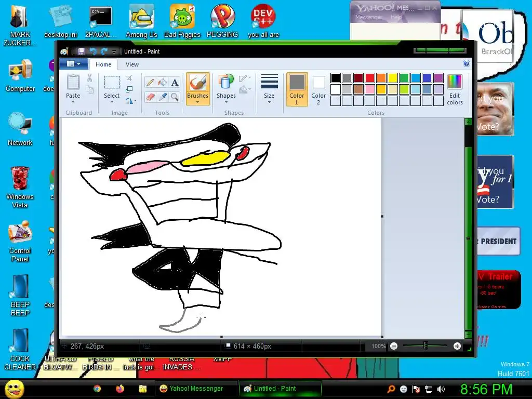Viewport: 532px width, 399px height.
Task: Select the DEV C++ 'you all are' desktop icon
Action: [x=263, y=21]
